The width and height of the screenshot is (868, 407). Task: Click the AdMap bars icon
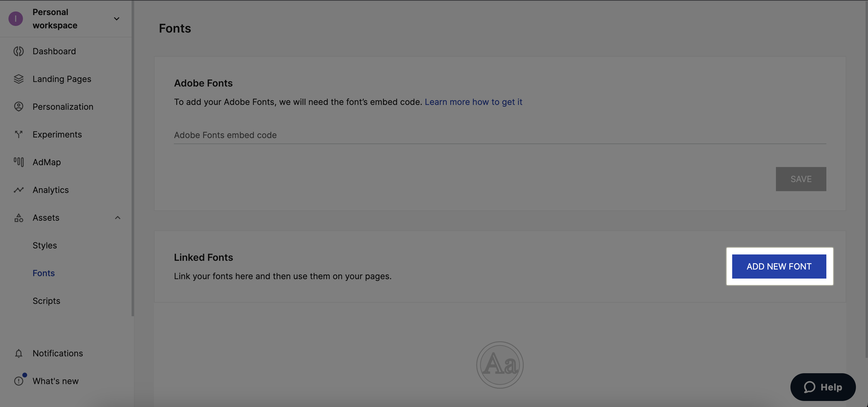click(x=18, y=162)
